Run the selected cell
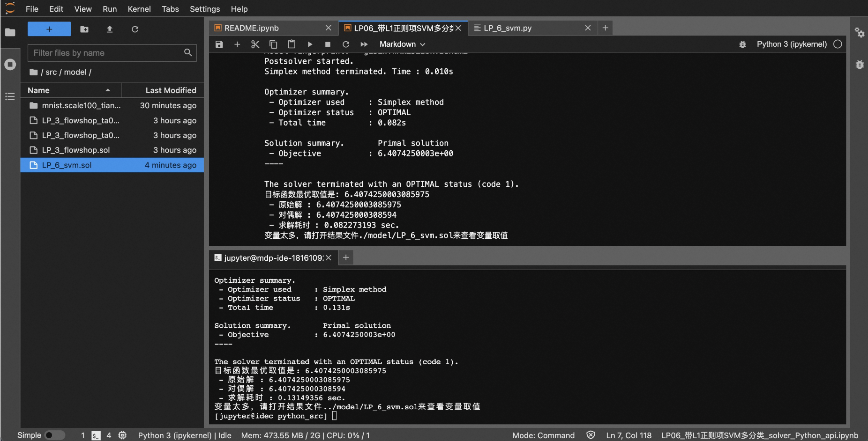868x441 pixels. click(310, 44)
